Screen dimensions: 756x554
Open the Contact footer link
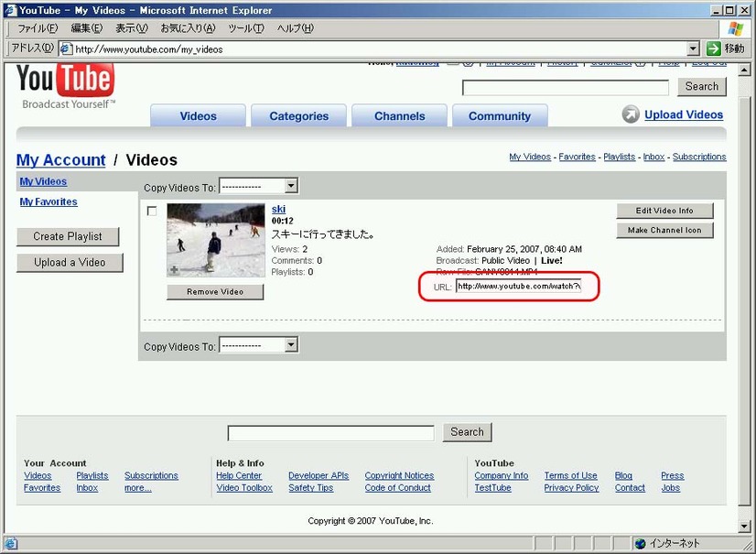(630, 488)
